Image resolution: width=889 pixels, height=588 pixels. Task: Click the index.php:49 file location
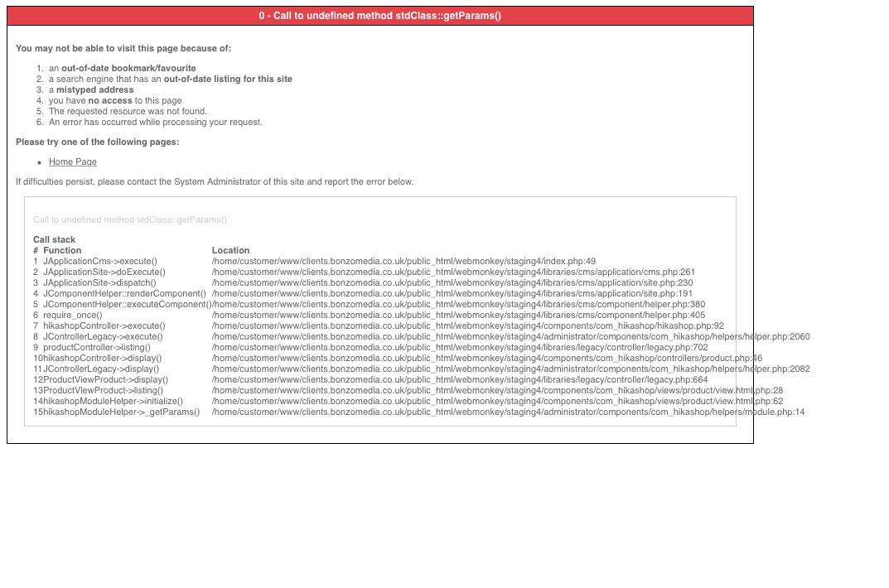click(403, 261)
